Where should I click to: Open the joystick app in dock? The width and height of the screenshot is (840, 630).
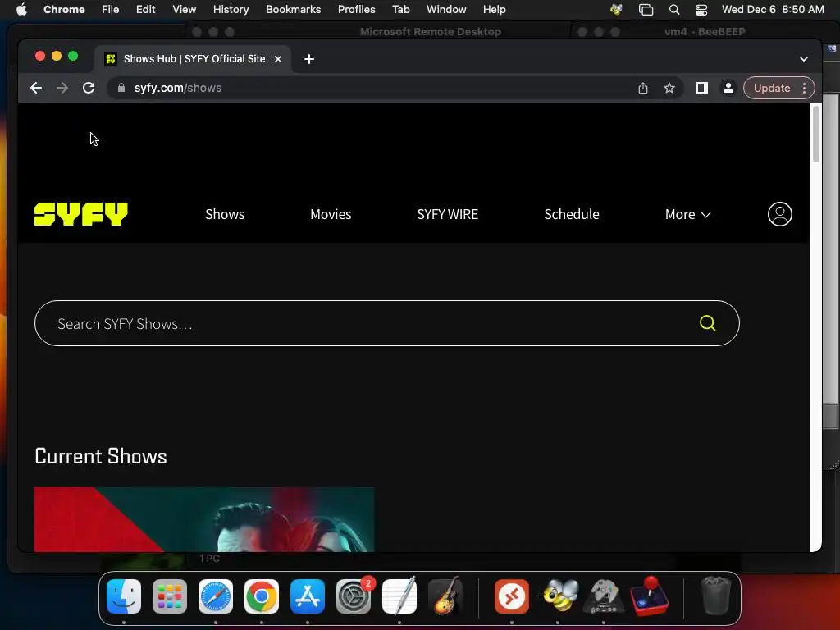coord(650,596)
